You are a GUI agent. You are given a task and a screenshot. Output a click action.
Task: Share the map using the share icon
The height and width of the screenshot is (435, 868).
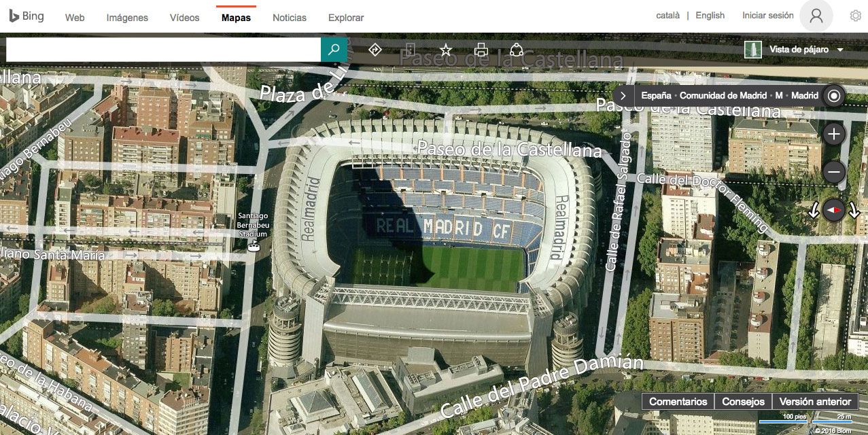coord(517,50)
